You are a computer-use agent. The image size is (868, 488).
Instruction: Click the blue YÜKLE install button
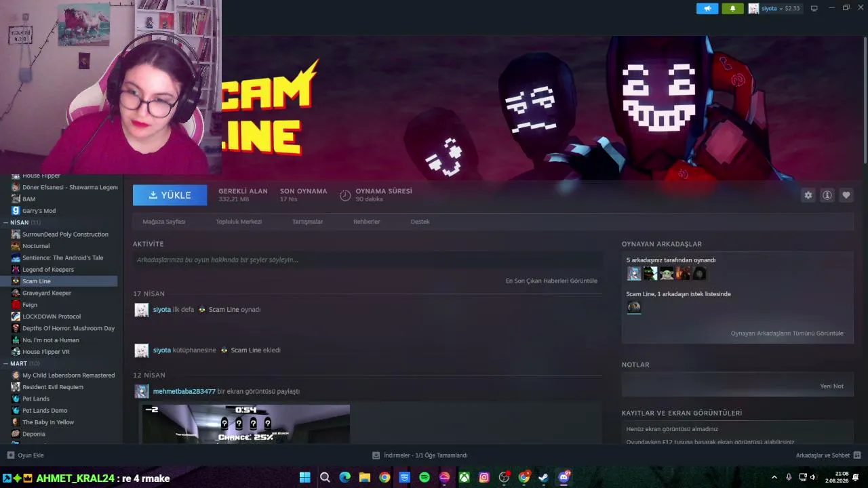coord(170,195)
